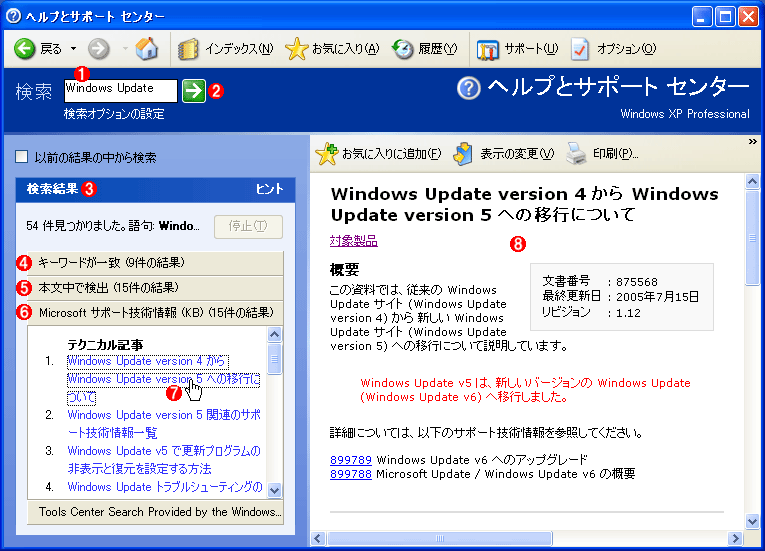The height and width of the screenshot is (551, 765).
Task: Click horizontal scroll left arrow
Action: [318, 538]
